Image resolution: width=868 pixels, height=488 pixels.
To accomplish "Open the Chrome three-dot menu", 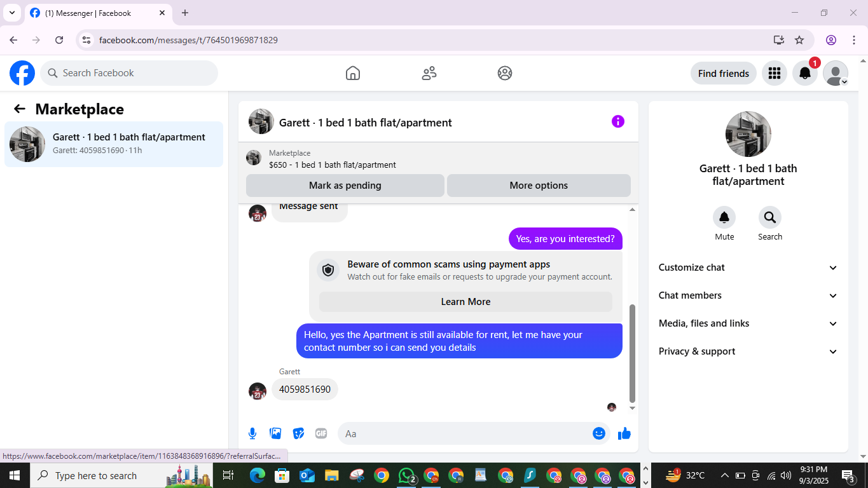I will pyautogui.click(x=853, y=40).
